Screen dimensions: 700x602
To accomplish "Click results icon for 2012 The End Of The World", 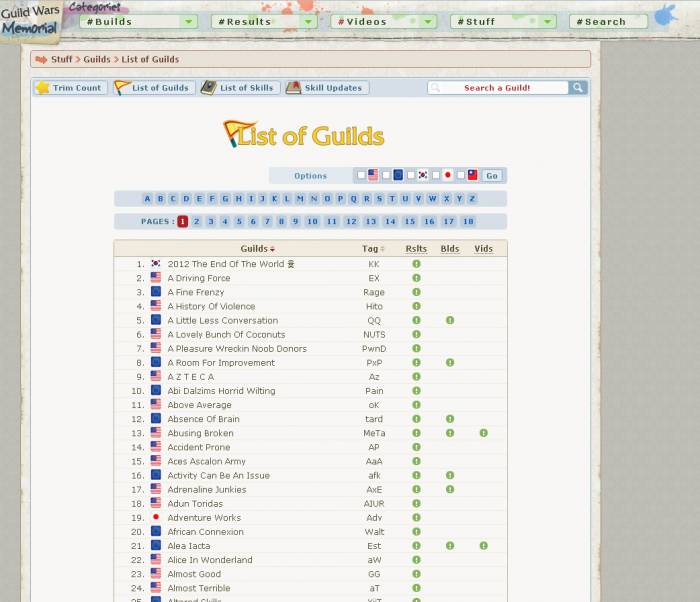I will [x=416, y=264].
